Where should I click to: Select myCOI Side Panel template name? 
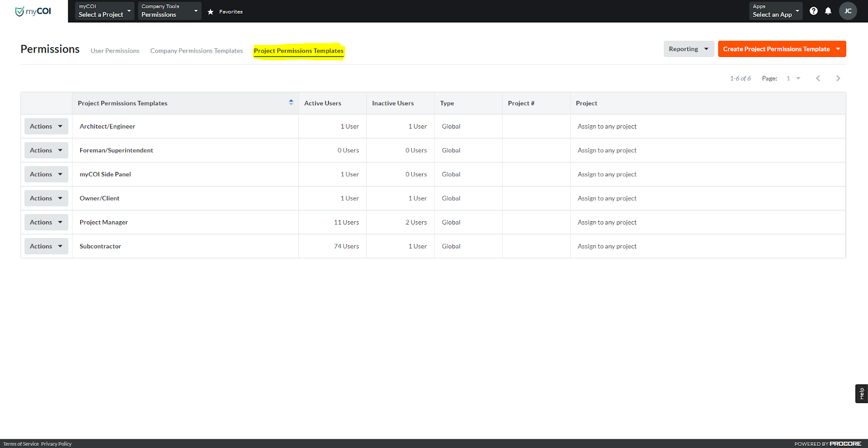(105, 174)
